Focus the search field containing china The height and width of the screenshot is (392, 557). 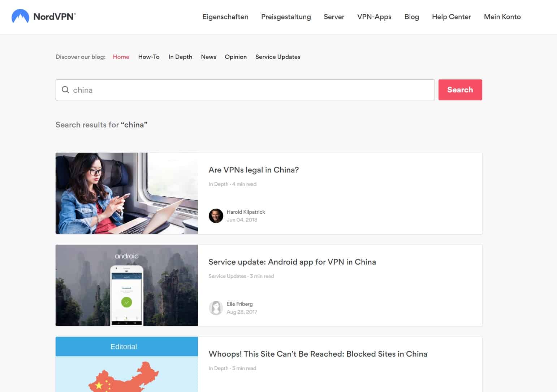pos(245,90)
